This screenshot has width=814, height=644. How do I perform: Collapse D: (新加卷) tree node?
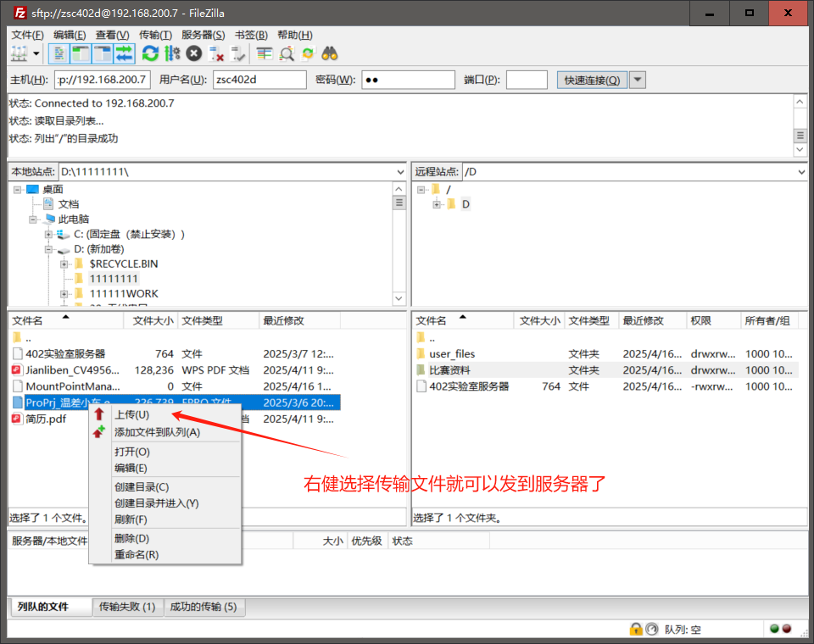(x=48, y=250)
